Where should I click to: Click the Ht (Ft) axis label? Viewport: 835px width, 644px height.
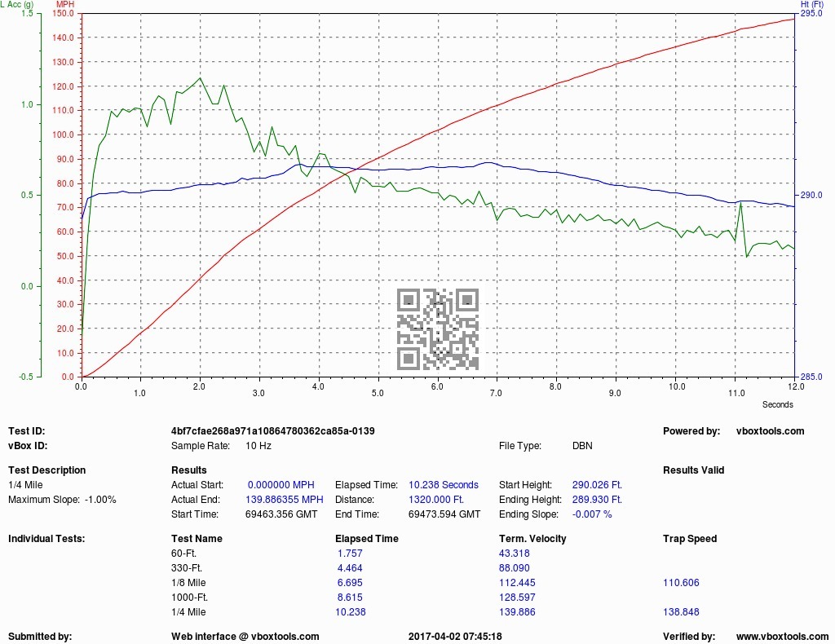811,4
